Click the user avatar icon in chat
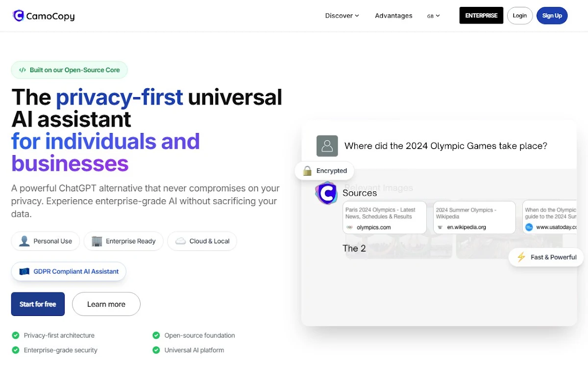This screenshot has width=588, height=368. click(x=327, y=146)
